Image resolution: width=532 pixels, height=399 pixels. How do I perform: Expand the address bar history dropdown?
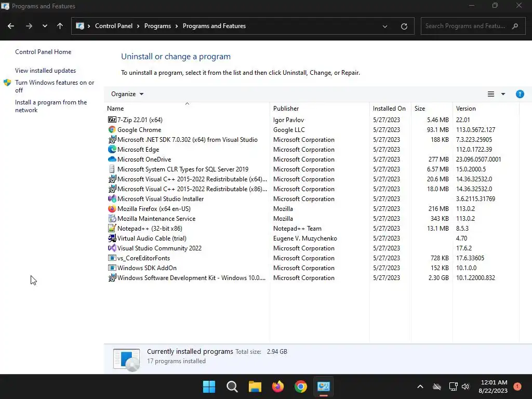coord(385,26)
